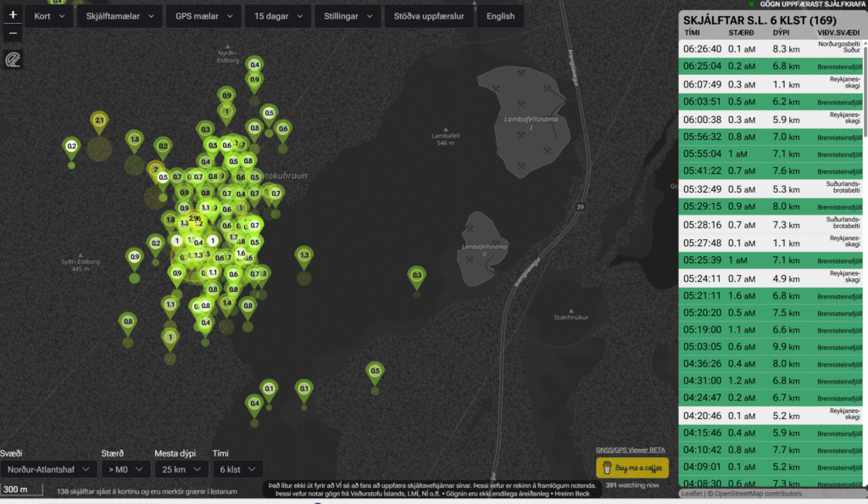The image size is (868, 504).
Task: Open the Kort map dropdown
Action: [x=50, y=16]
